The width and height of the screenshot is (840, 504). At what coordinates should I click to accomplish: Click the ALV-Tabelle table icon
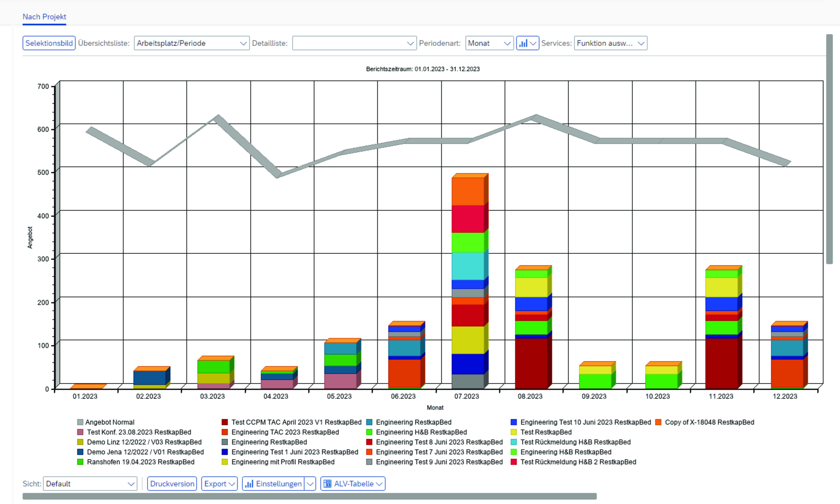coord(327,484)
